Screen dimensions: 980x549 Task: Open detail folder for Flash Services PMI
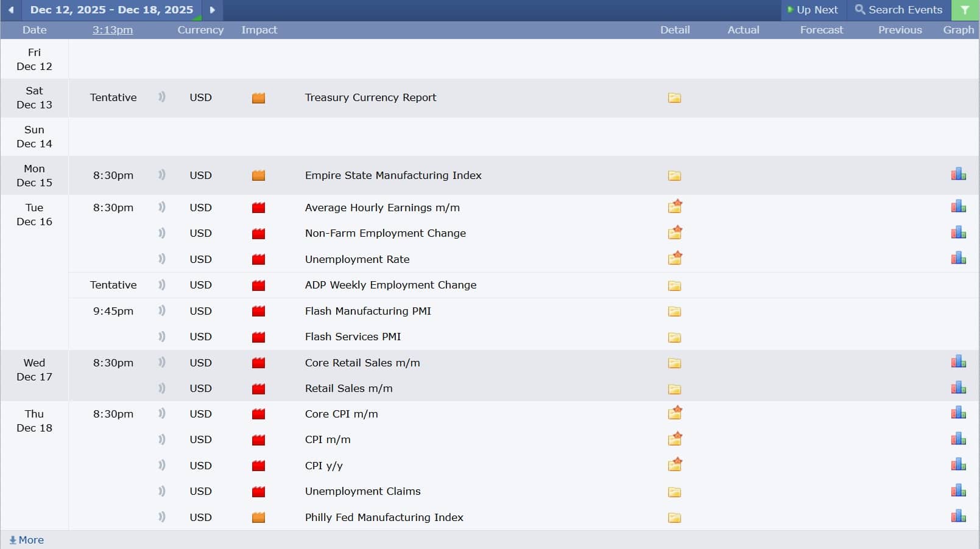pyautogui.click(x=674, y=337)
